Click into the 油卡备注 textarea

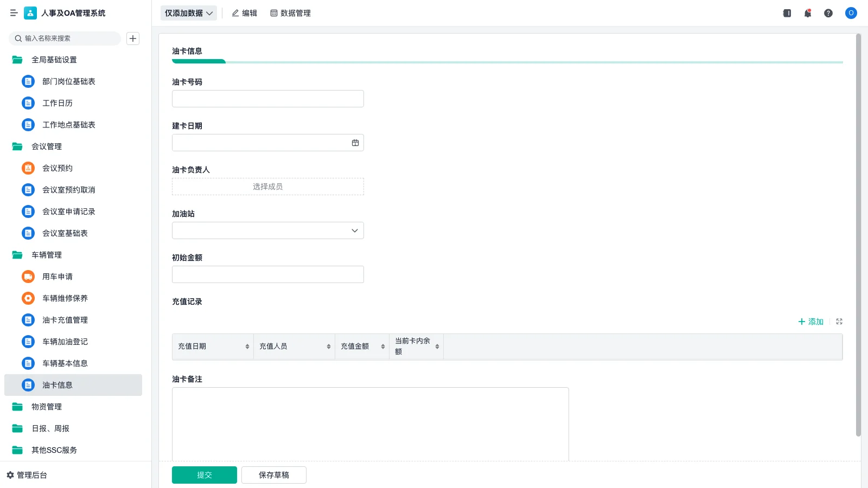371,424
